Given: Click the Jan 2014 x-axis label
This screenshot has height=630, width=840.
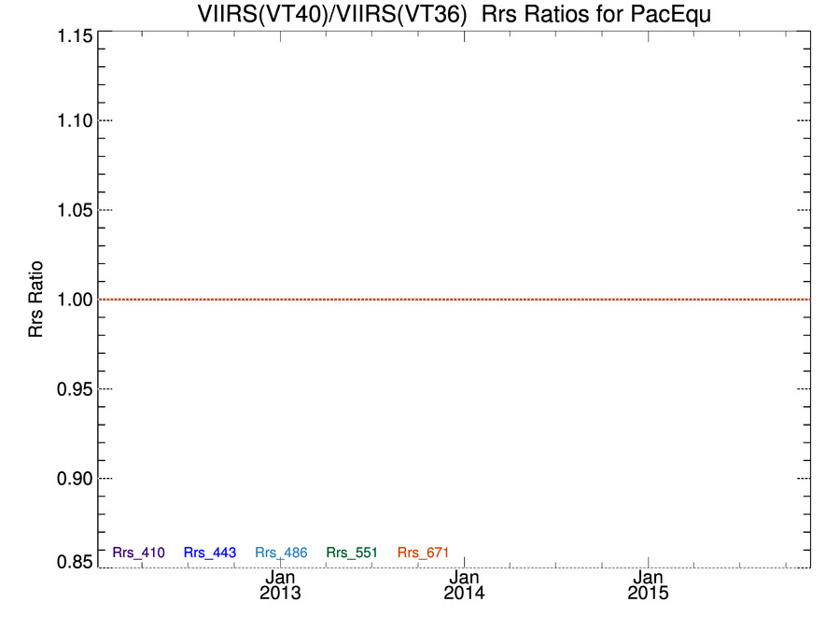Looking at the screenshot, I should click(464, 585).
